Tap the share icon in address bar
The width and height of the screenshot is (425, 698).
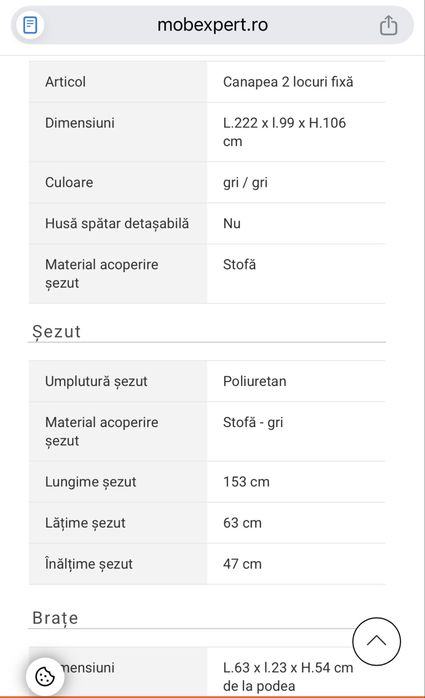click(388, 25)
